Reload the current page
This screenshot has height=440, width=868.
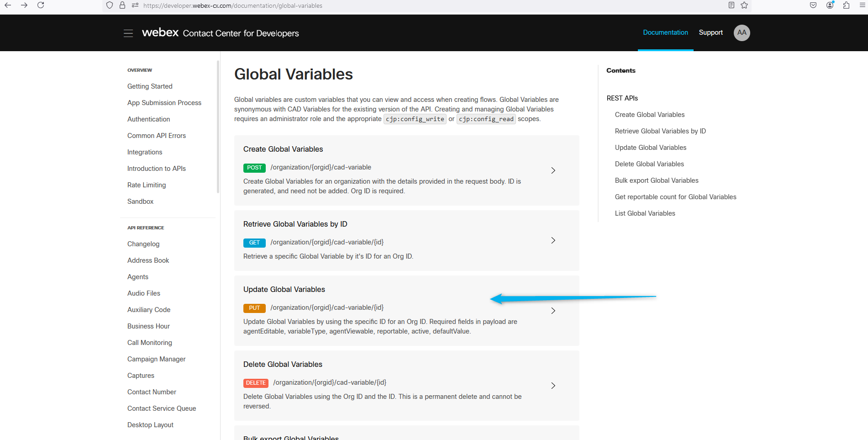coord(41,5)
